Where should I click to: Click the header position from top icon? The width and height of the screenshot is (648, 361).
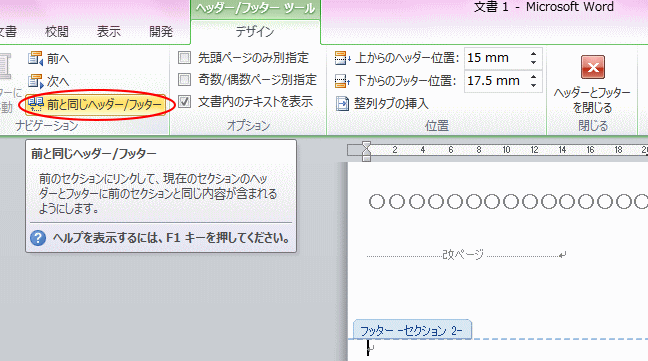(343, 58)
